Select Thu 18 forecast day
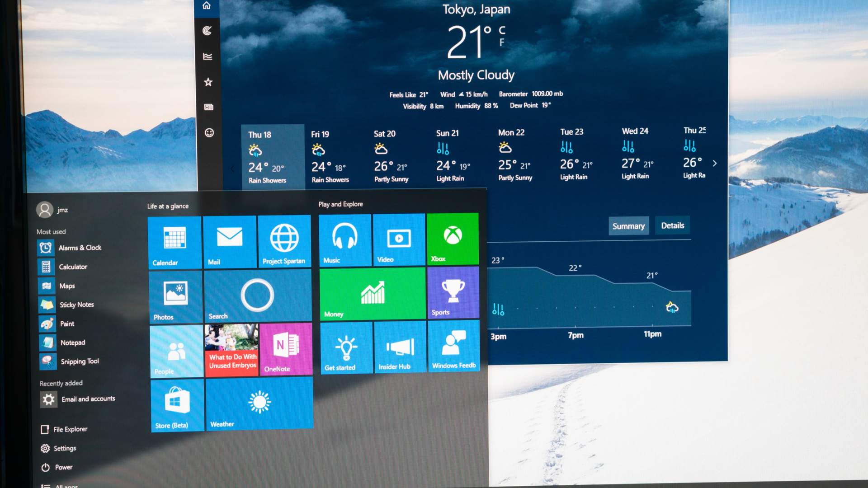 pyautogui.click(x=273, y=156)
